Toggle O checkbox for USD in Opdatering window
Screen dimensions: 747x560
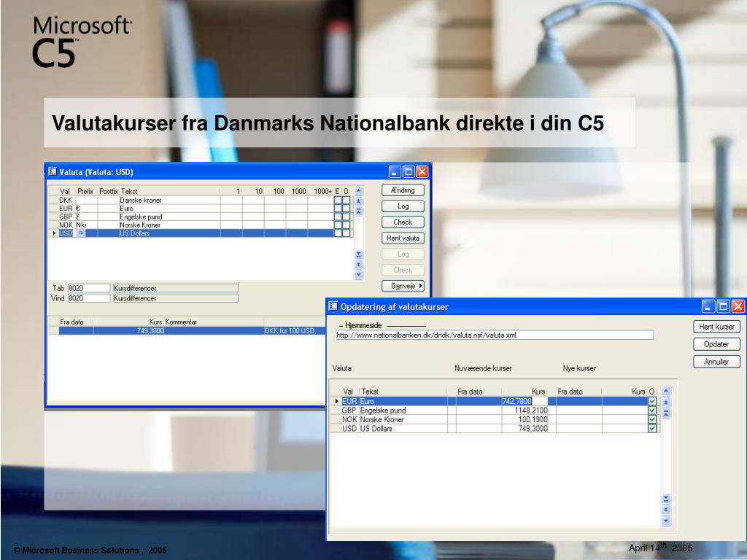(x=652, y=429)
